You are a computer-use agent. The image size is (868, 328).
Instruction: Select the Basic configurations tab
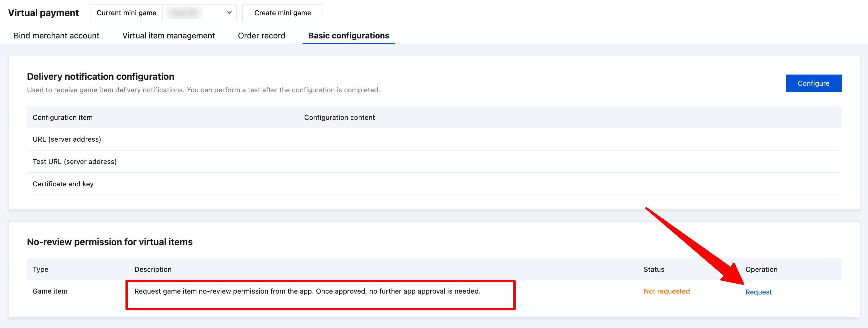click(x=348, y=36)
